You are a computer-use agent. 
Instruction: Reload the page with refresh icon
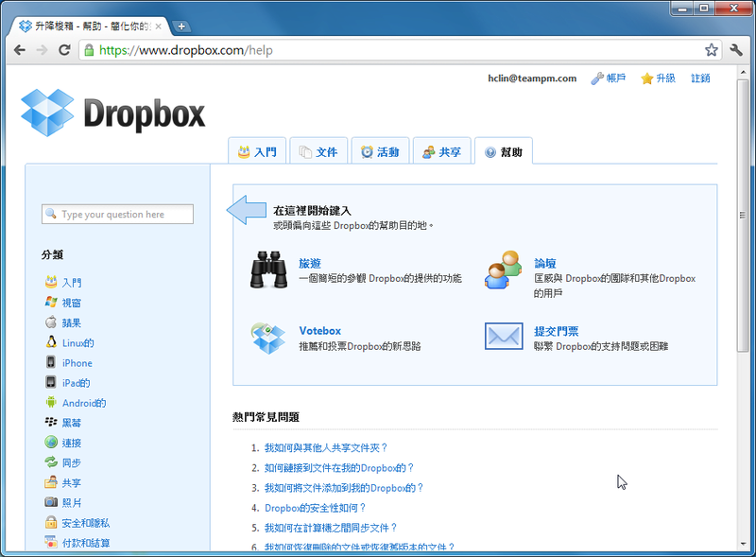coord(64,50)
